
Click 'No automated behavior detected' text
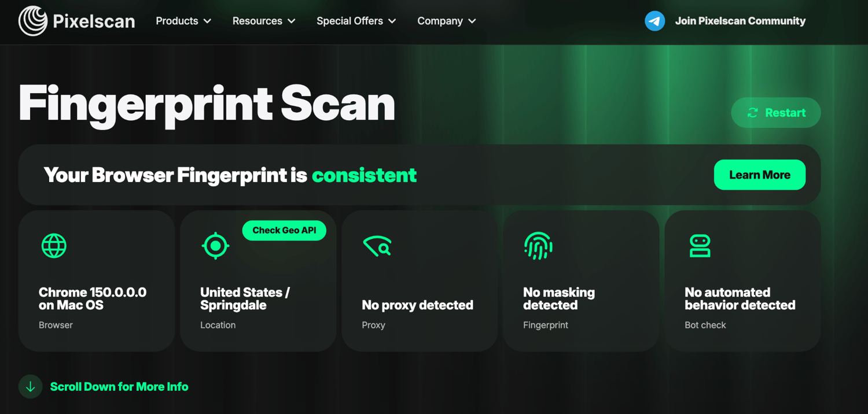[740, 298]
